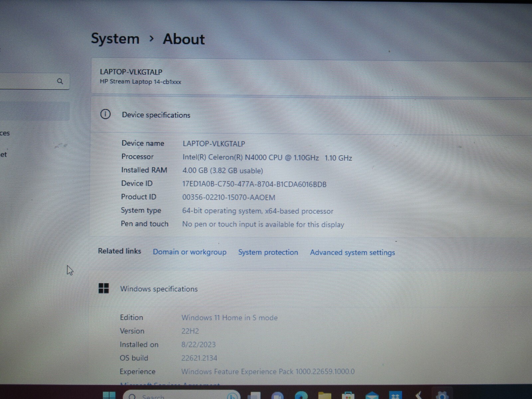Image resolution: width=532 pixels, height=399 pixels.
Task: Select the No pen or touch text
Action: tap(263, 224)
